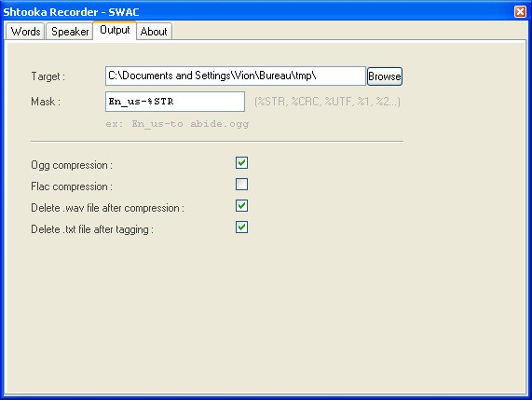Open the About tab
Screen dimensions: 532x400
(x=154, y=32)
